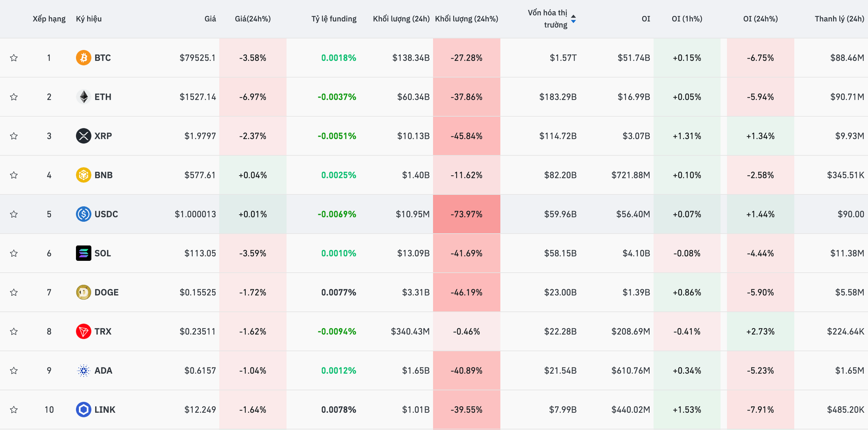Sort table by Khối lượng (24h%) header
868x430 pixels.
467,19
